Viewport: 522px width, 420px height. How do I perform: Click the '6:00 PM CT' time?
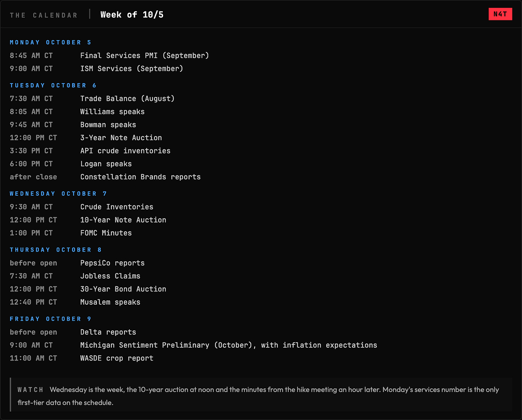click(31, 164)
